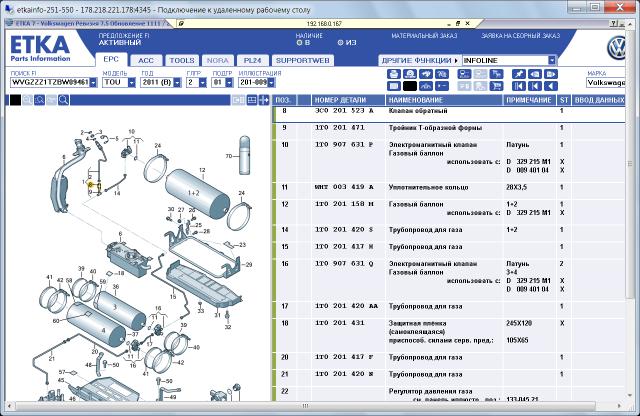Open the МОДЕЛЬ dropdown showing TOU
The width and height of the screenshot is (640, 416).
coord(131,82)
